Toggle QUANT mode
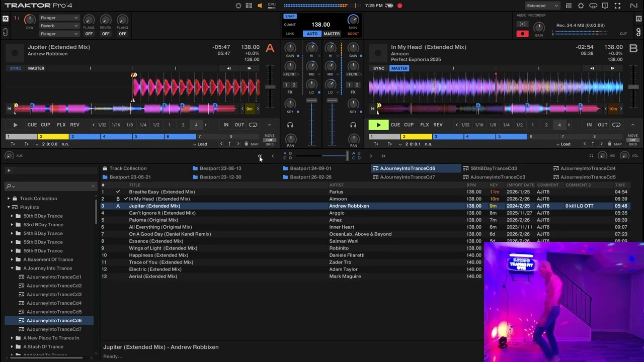 pyautogui.click(x=290, y=25)
